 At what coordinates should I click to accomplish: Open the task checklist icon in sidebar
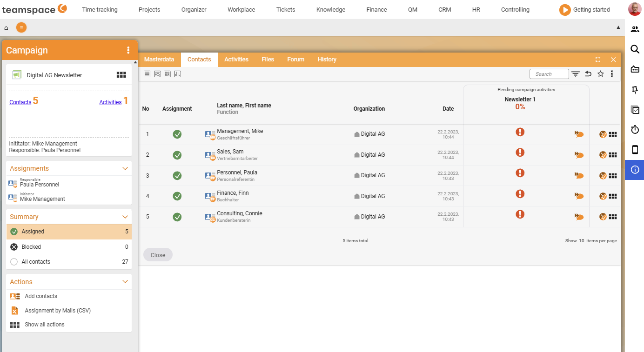coord(635,110)
